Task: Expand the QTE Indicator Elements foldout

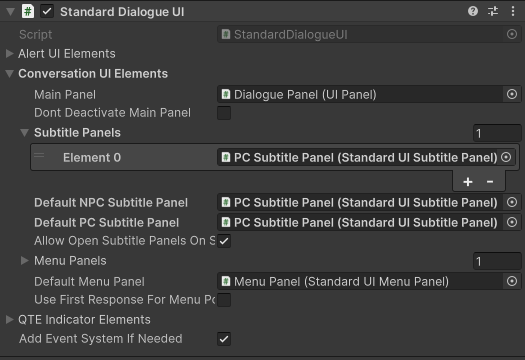Action: (10, 319)
